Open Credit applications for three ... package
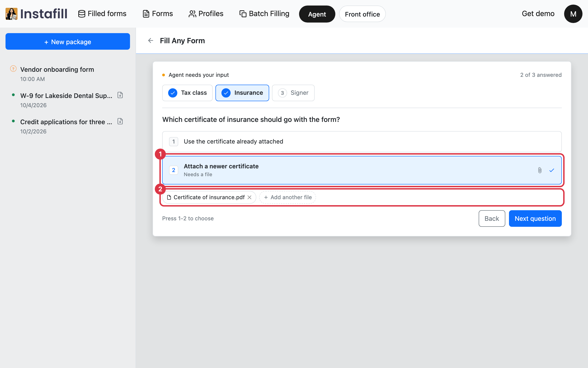The height and width of the screenshot is (368, 588). pos(68,126)
